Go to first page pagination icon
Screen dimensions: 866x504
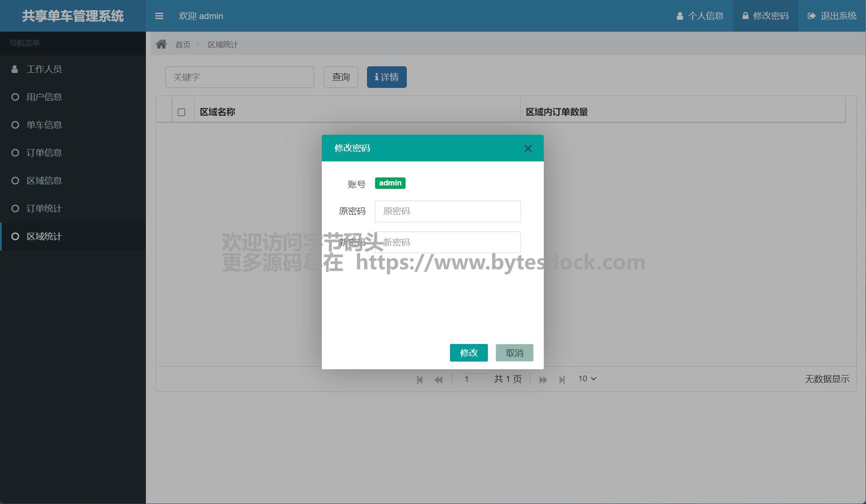(419, 380)
